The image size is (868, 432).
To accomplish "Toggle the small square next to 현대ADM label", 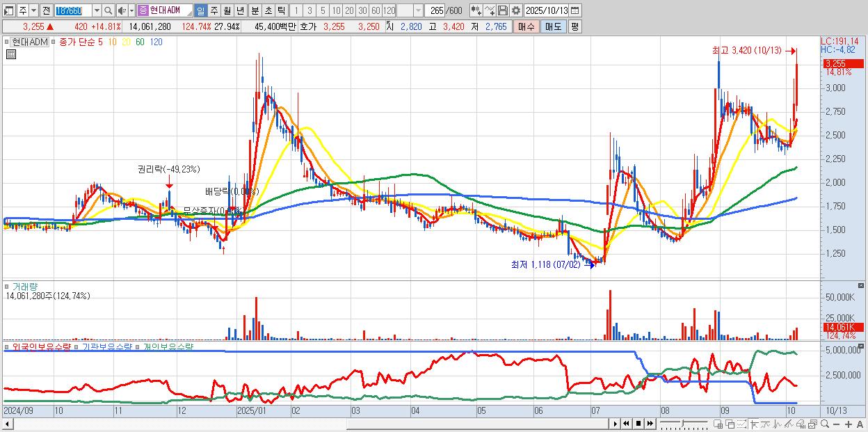I will (6, 42).
